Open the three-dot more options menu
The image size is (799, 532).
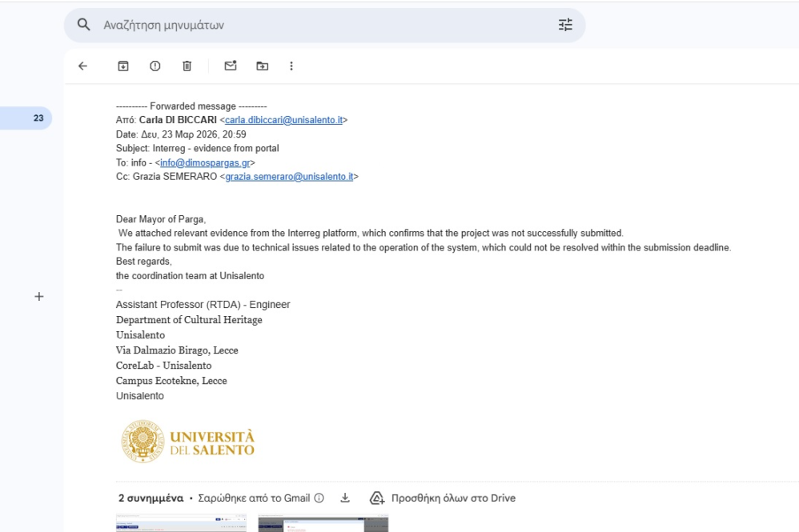pyautogui.click(x=291, y=66)
